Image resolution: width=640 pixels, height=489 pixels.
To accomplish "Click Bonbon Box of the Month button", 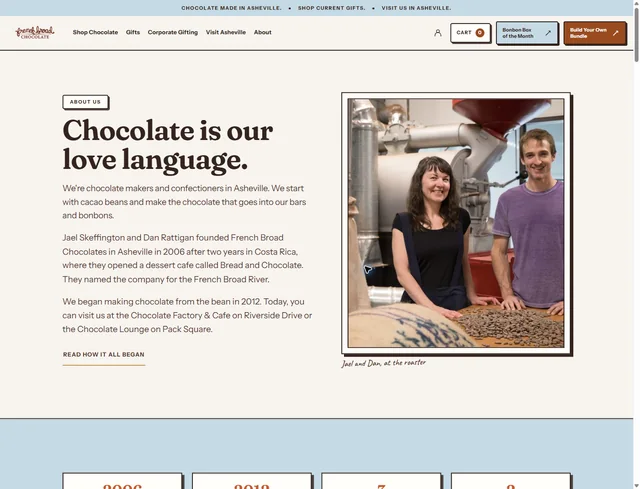I will pyautogui.click(x=527, y=33).
